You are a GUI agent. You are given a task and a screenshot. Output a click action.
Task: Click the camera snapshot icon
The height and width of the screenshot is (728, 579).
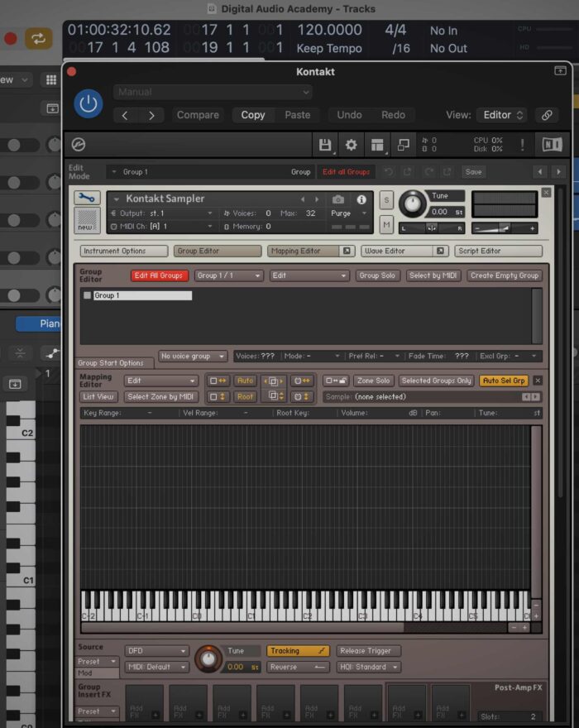[x=338, y=199]
